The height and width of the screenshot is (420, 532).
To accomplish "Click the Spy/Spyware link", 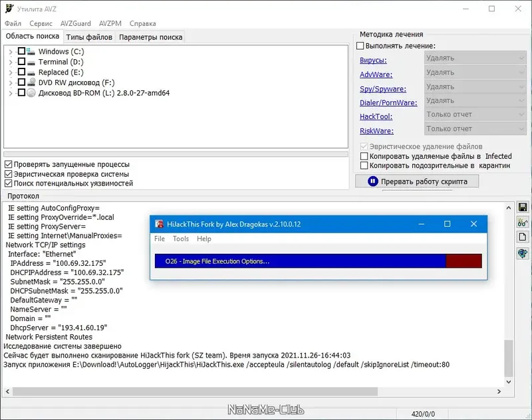I will click(x=383, y=89).
